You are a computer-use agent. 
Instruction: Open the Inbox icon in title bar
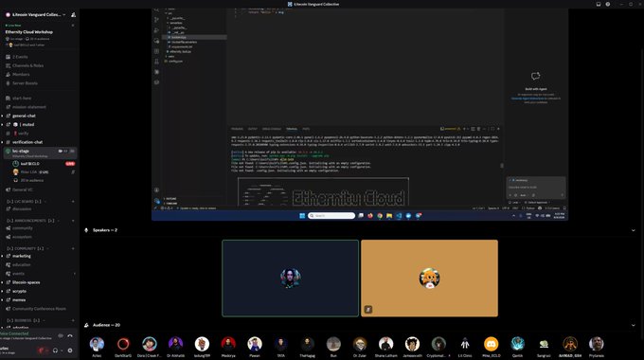(599, 4)
